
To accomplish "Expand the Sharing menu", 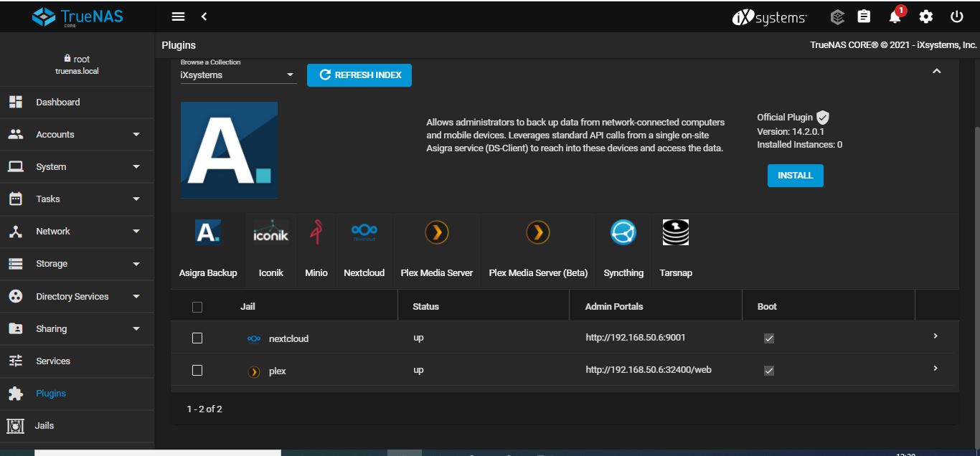I will click(77, 328).
